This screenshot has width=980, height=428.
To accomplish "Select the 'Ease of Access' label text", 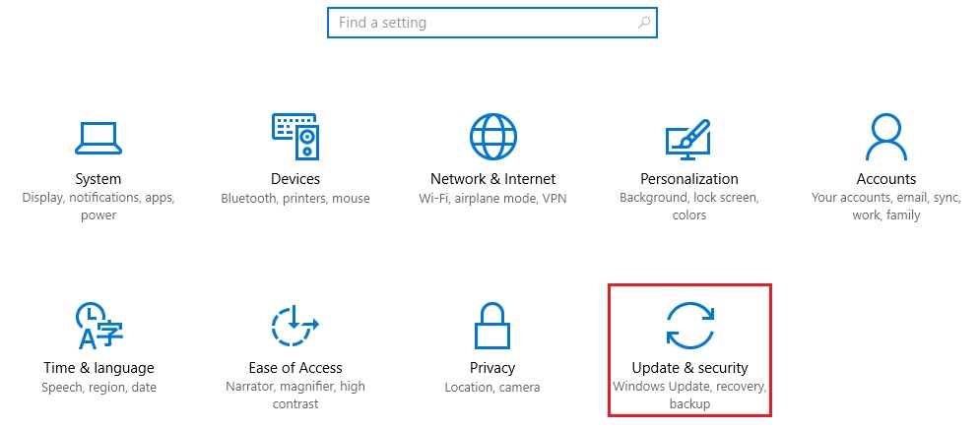I will (295, 368).
